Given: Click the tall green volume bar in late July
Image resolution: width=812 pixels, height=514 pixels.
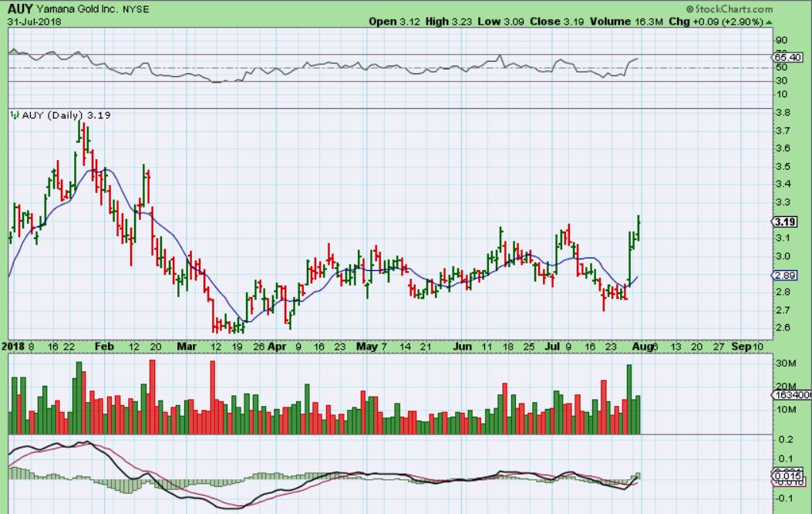Looking at the screenshot, I should click(x=629, y=399).
